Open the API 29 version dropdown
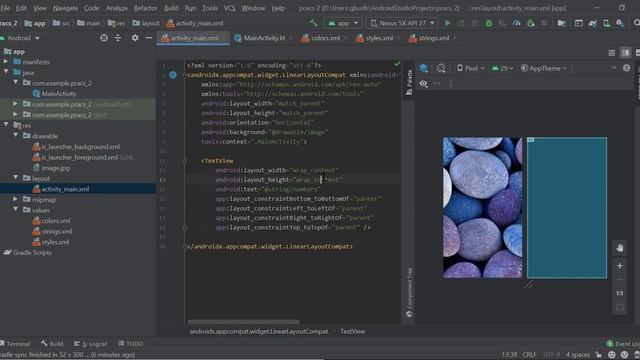 [x=502, y=68]
